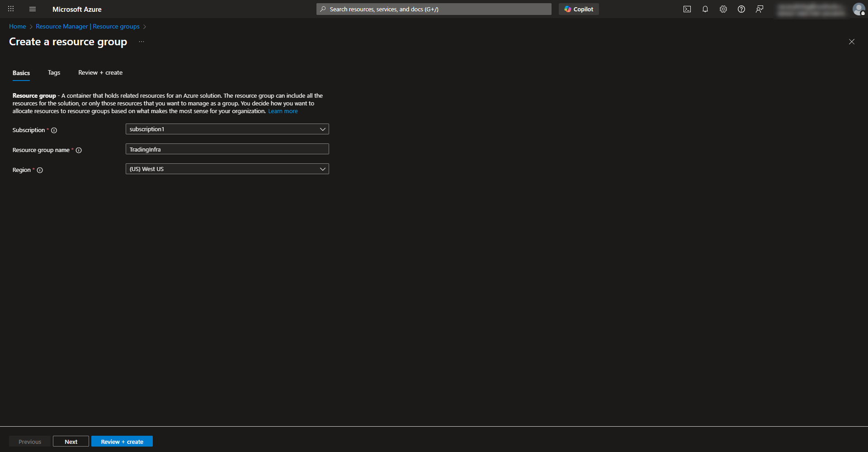This screenshot has height=452, width=868.
Task: Open Copilot from the header
Action: click(x=579, y=9)
